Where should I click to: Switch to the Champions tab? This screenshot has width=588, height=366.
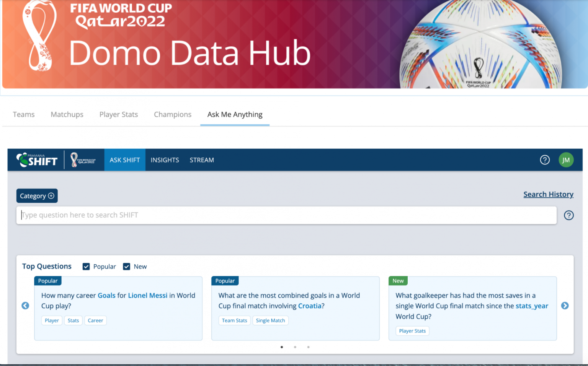173,114
